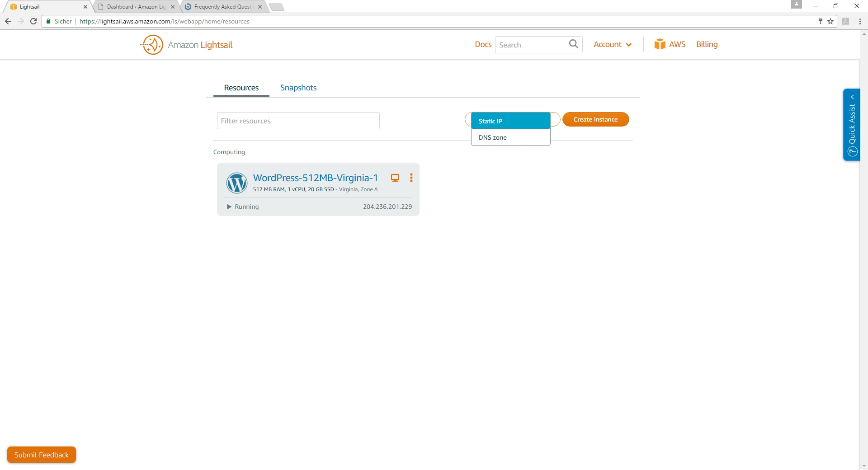Click the scrollbar down arrow
The image size is (868, 470).
pos(864,466)
